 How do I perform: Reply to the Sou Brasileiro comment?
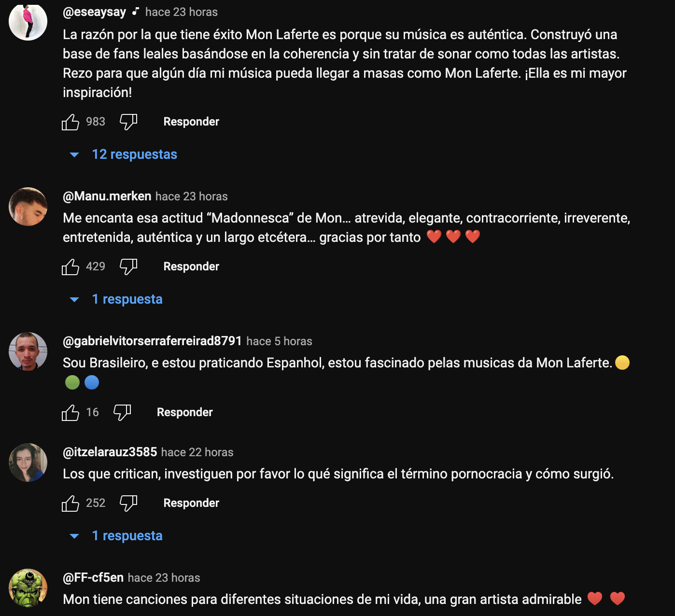coord(185,412)
